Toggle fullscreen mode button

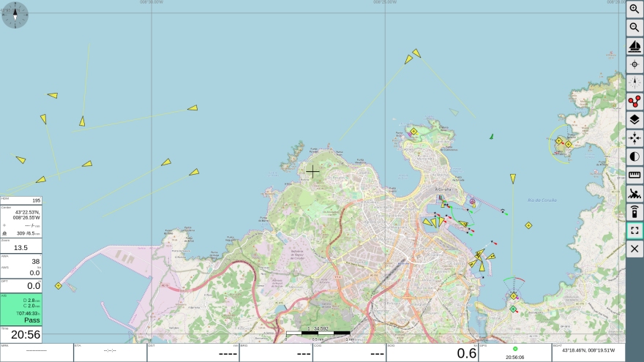(634, 230)
